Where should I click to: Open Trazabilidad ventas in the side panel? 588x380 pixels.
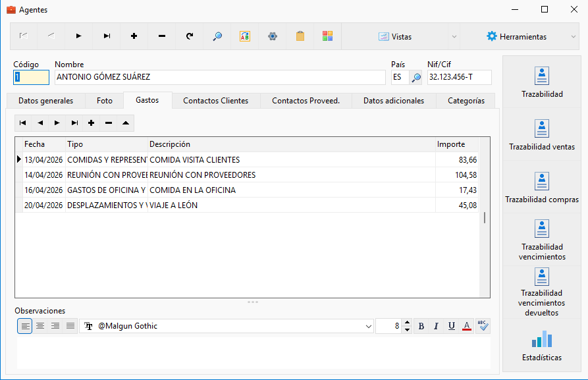tap(541, 135)
